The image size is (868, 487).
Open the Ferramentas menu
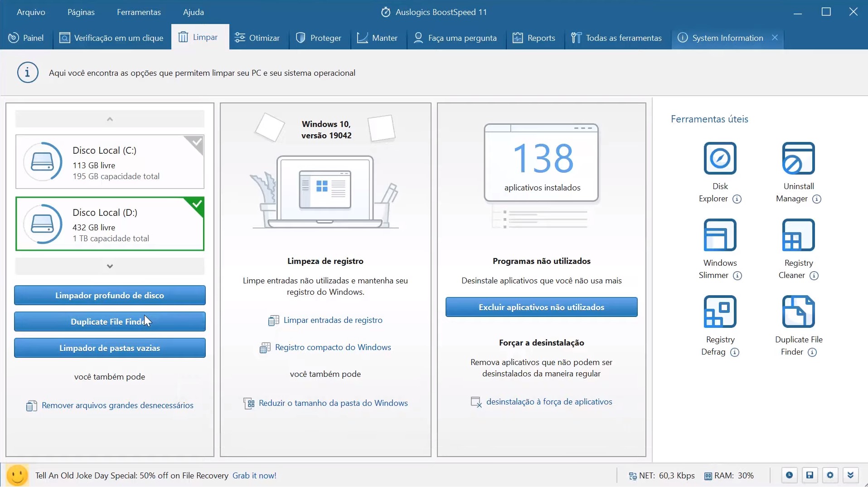pos(139,12)
